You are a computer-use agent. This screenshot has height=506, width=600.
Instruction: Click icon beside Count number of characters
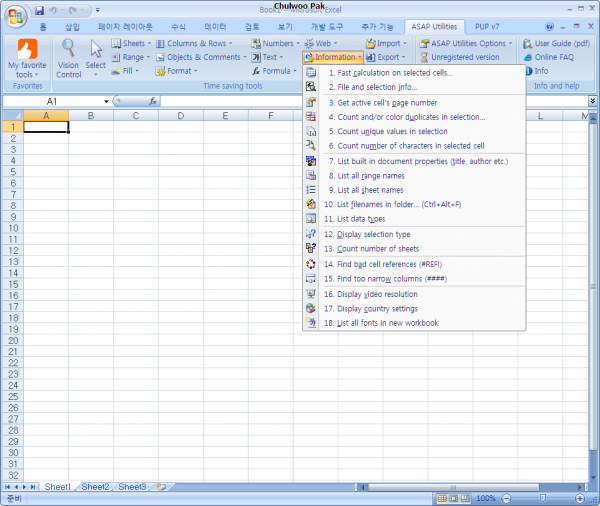(x=311, y=145)
